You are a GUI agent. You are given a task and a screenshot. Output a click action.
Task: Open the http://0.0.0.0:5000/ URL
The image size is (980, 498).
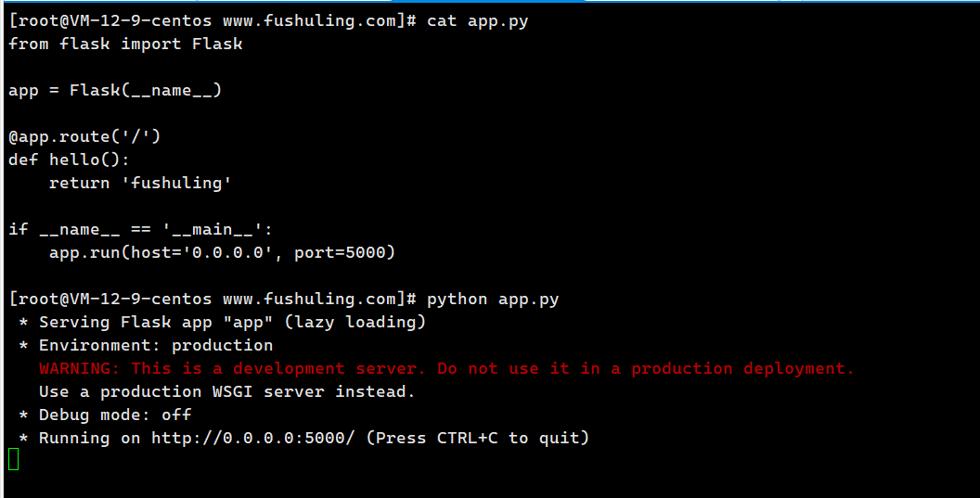point(252,438)
